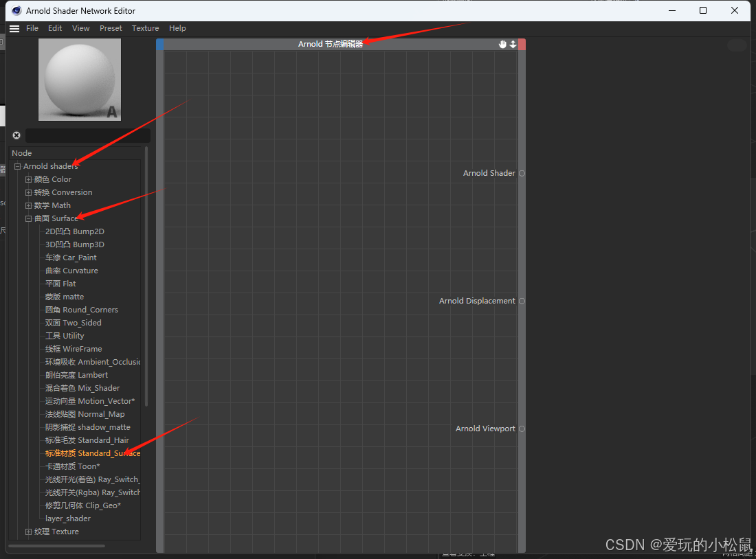Click the Arnold Shader output port

522,173
